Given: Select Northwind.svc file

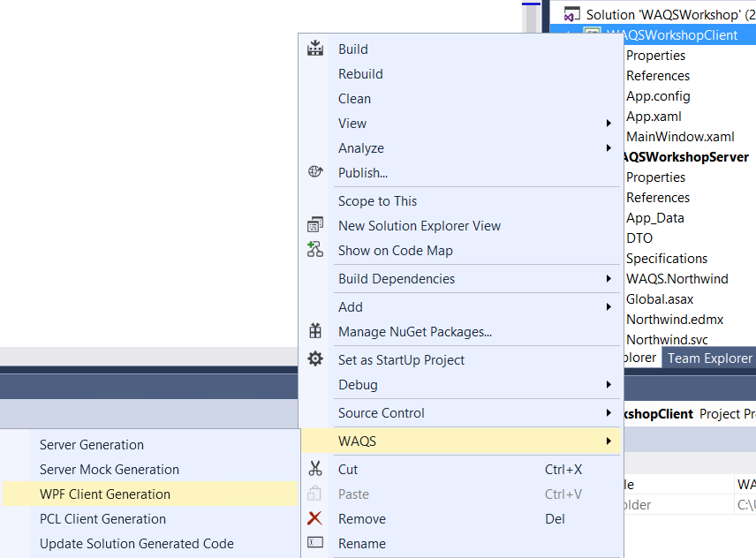Looking at the screenshot, I should click(667, 340).
